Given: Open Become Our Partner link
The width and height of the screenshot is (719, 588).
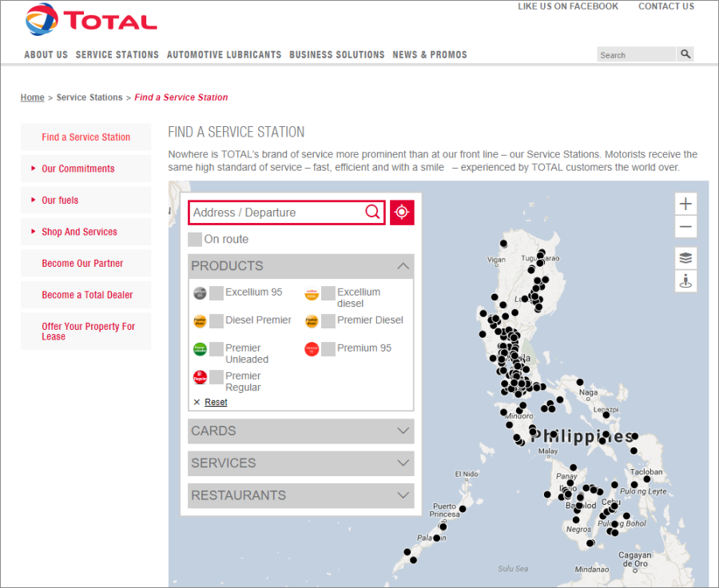Looking at the screenshot, I should coord(85,264).
